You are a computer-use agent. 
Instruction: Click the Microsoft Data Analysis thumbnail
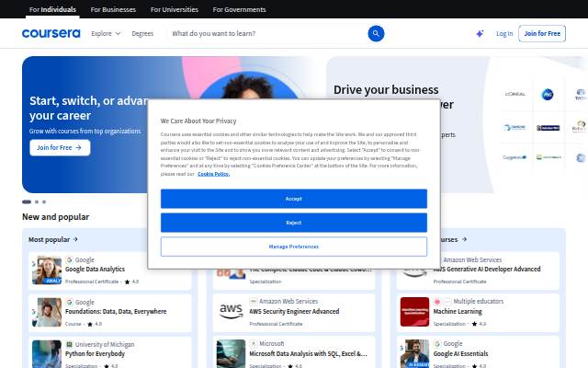(231, 353)
